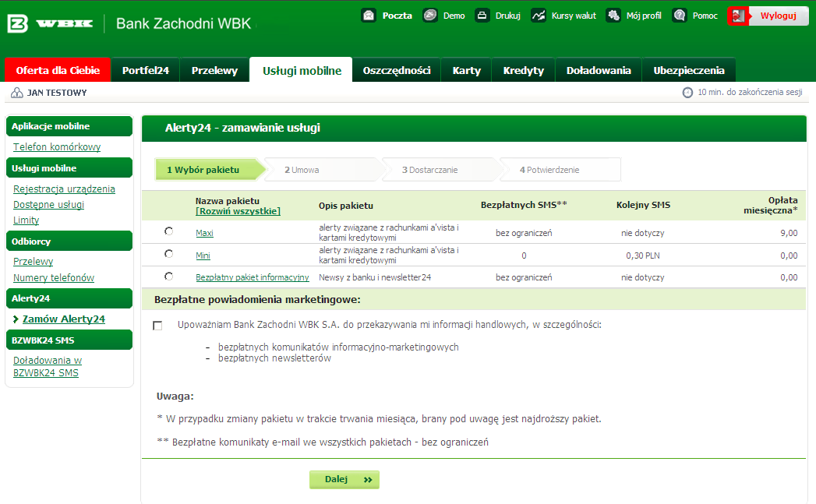Click the Odbiorcy sidebar header
Viewport: 816px width, 504px height.
tap(69, 241)
